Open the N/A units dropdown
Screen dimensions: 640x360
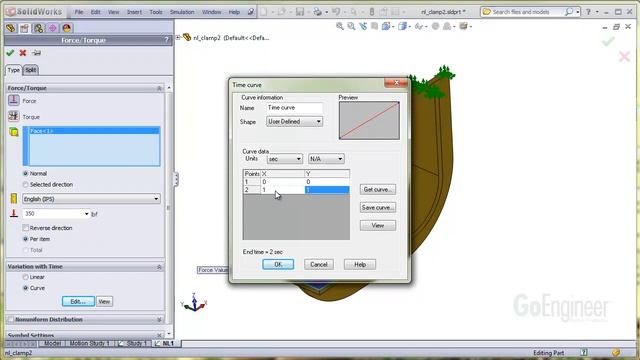coord(326,159)
